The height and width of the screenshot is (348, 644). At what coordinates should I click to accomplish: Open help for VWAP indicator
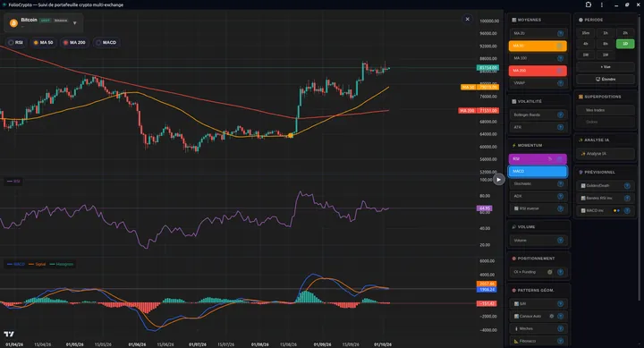(x=560, y=83)
